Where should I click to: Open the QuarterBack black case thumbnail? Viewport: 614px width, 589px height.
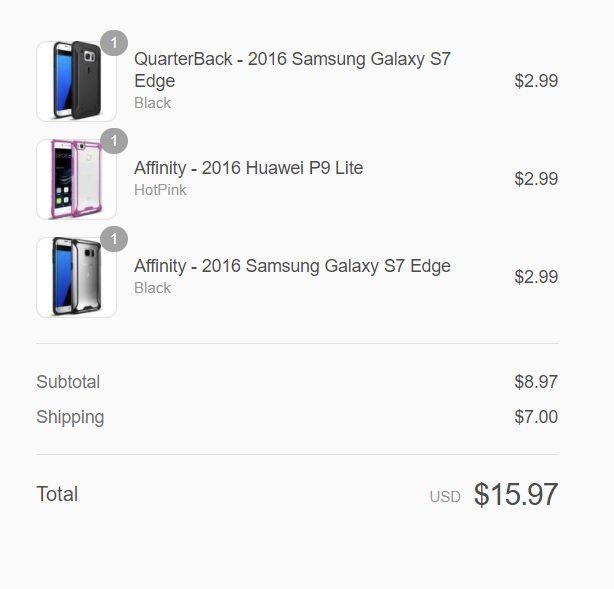click(76, 81)
